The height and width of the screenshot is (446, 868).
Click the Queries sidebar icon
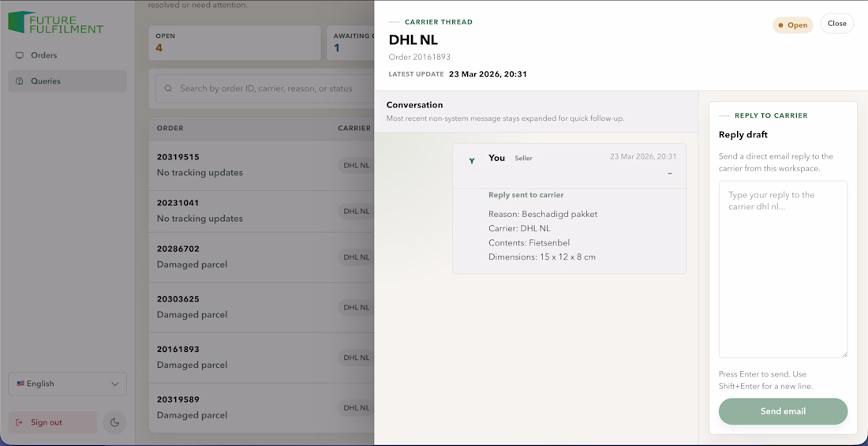pos(20,81)
